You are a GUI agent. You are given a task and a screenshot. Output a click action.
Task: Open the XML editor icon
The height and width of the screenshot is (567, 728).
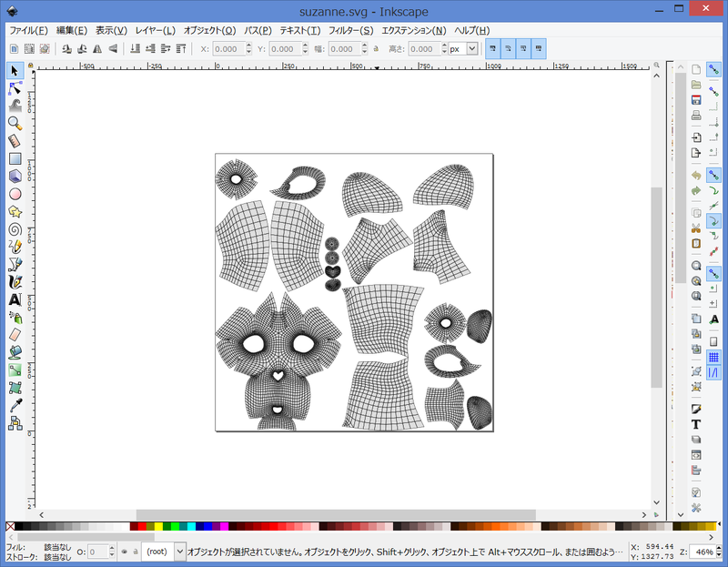pos(696,455)
